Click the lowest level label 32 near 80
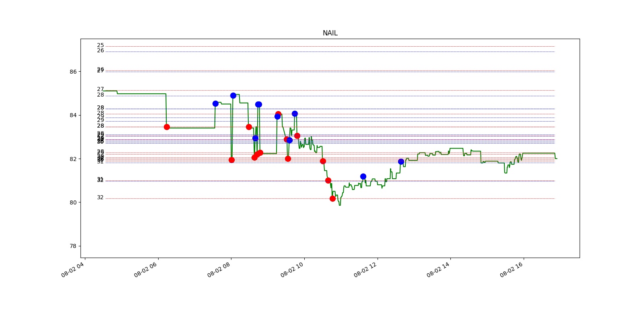This screenshot has width=644, height=322. [x=100, y=198]
